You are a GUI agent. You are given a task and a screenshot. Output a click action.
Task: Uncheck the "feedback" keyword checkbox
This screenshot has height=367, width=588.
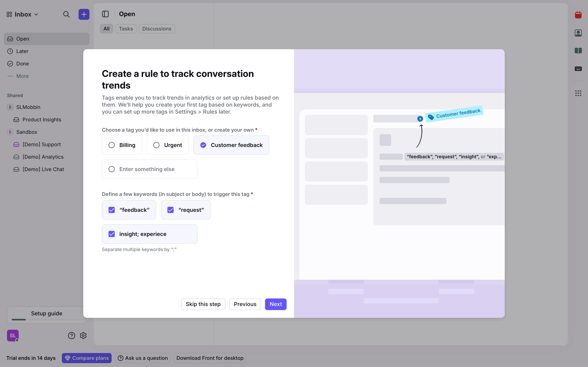coord(112,210)
